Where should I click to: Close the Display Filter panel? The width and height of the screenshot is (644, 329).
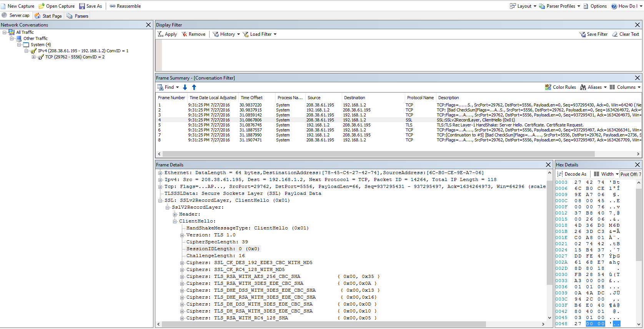click(x=637, y=25)
